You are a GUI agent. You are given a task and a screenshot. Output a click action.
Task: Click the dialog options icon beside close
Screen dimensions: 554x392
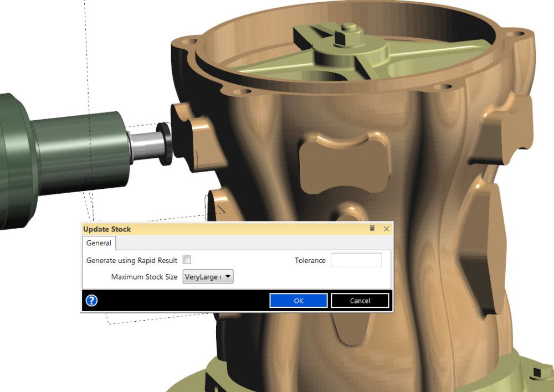pyautogui.click(x=372, y=229)
